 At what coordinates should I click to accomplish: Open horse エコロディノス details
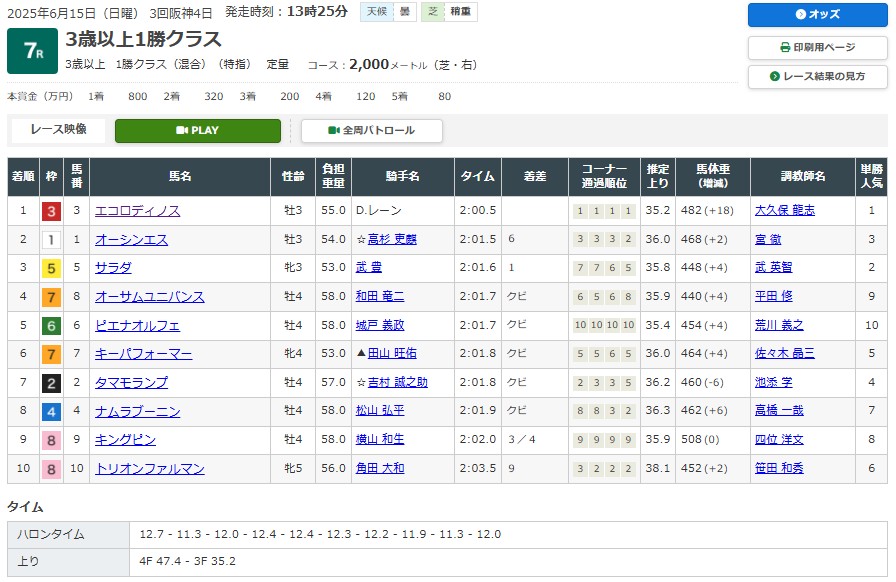[x=137, y=211]
